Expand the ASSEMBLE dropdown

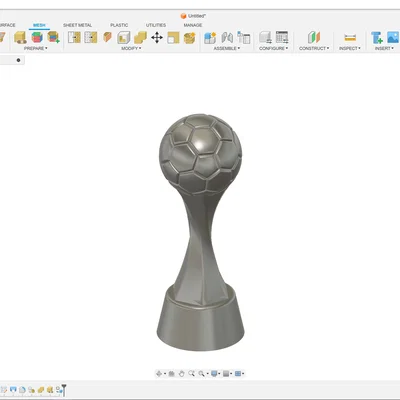click(227, 48)
